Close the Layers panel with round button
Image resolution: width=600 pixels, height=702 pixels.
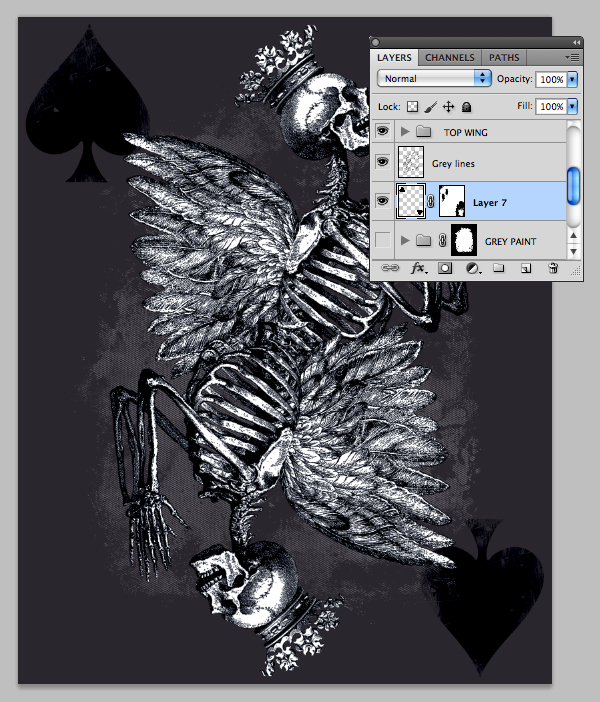pos(376,42)
